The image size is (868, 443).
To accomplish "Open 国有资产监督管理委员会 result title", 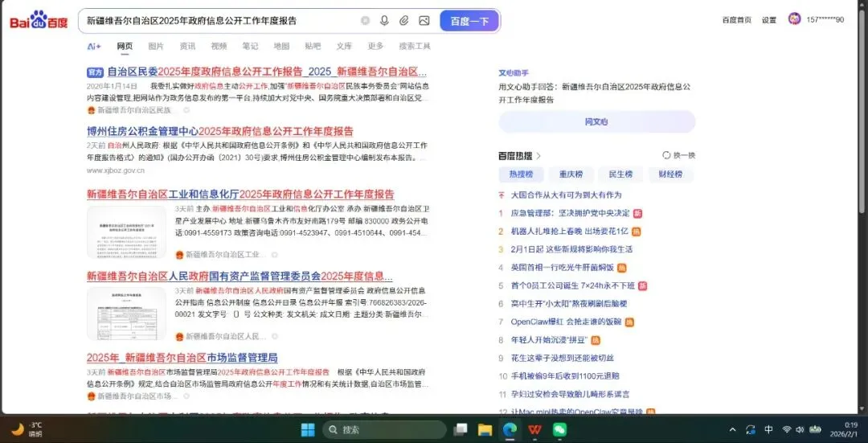I will pos(240,277).
